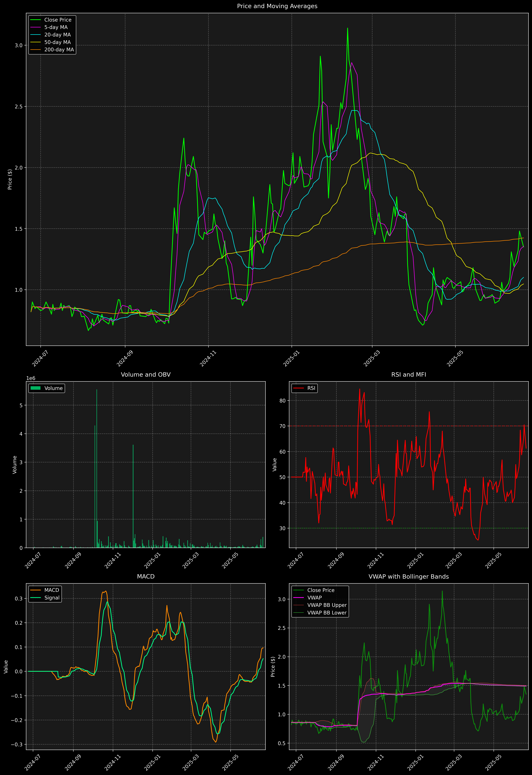Click the 'VWAP with Bollinger Bands' chart title
This screenshot has width=532, height=775.
coord(409,577)
